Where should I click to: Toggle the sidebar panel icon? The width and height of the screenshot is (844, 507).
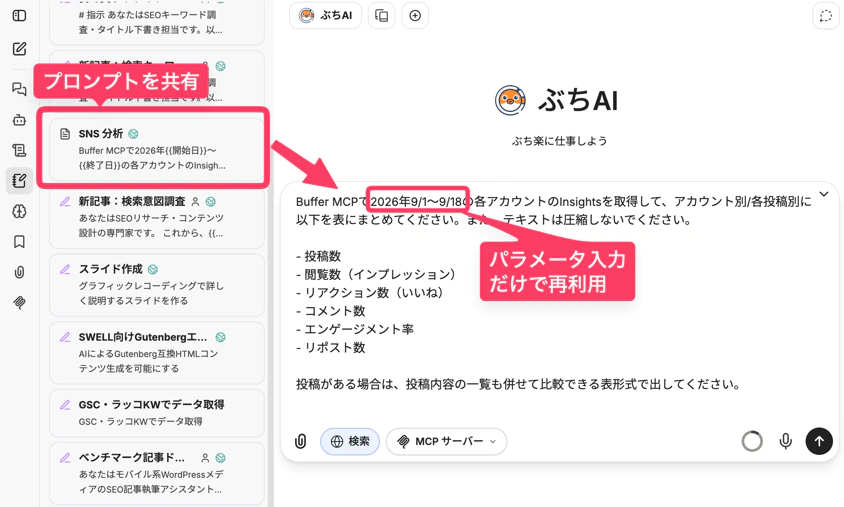(19, 16)
